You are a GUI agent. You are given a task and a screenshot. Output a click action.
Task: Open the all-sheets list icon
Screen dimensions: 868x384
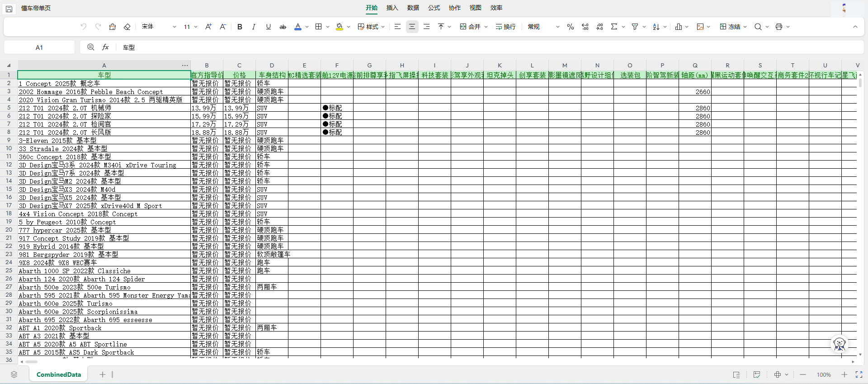[14, 375]
